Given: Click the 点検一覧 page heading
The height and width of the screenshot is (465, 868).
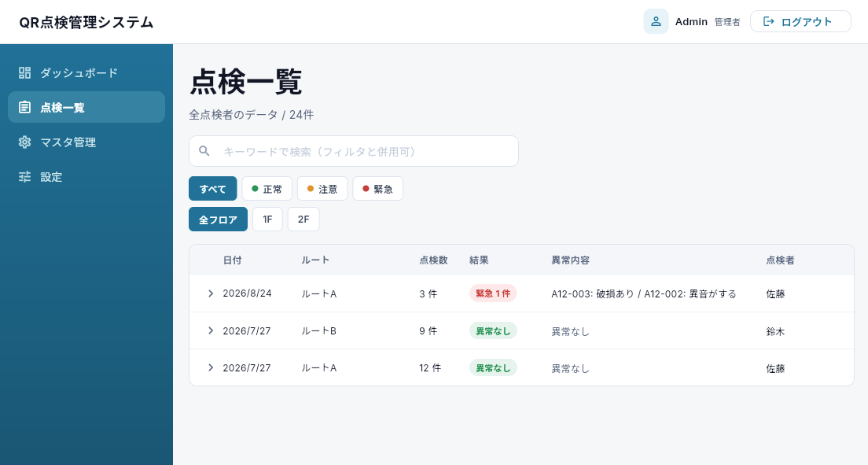Looking at the screenshot, I should click(246, 82).
